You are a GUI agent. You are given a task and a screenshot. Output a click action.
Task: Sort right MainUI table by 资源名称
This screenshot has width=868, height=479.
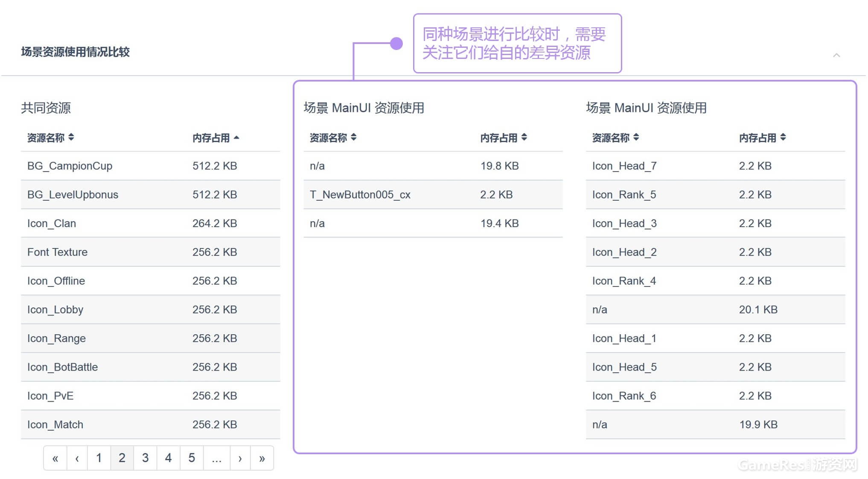point(615,137)
